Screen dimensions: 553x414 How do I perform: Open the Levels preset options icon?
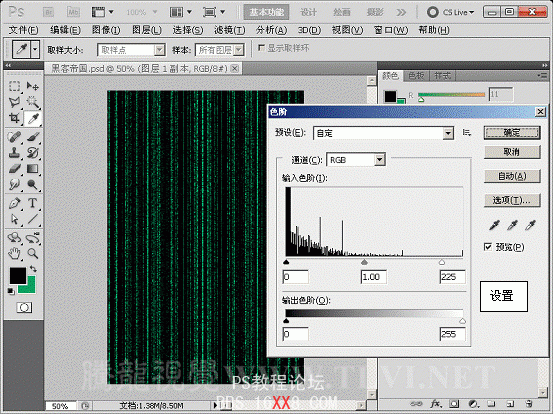pyautogui.click(x=467, y=133)
